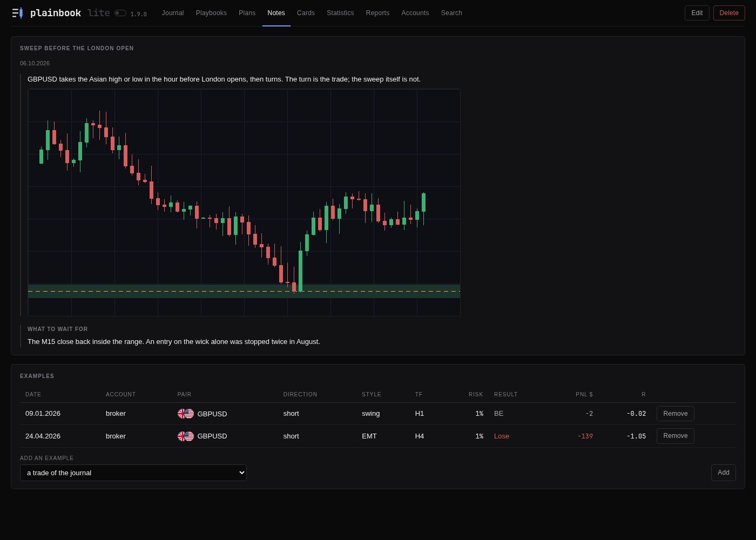Click the GBPUSD flag icon in the EMT row
The image size is (756, 540).
tap(186, 436)
